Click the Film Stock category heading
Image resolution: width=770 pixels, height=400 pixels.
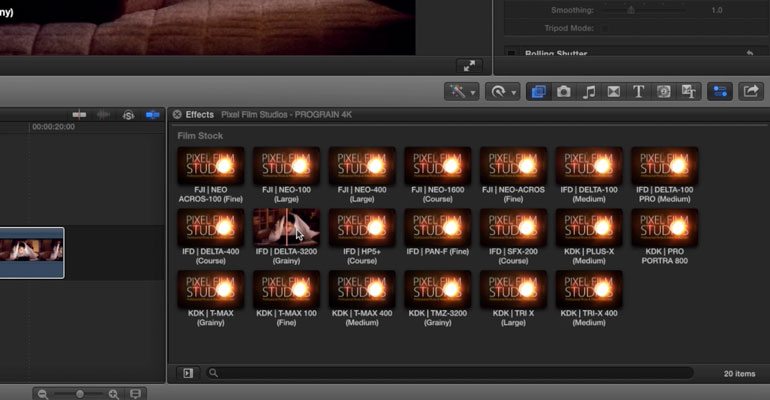click(200, 135)
